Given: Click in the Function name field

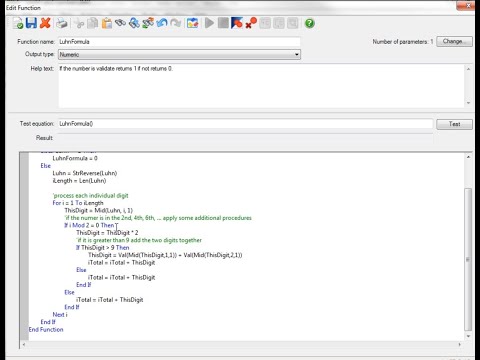Looking at the screenshot, I should click(x=179, y=42).
